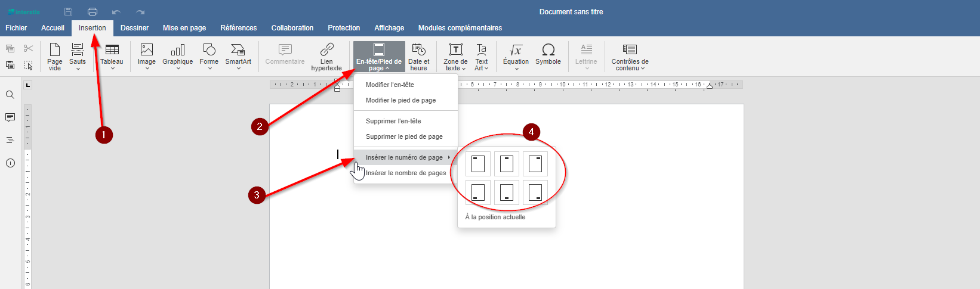The width and height of the screenshot is (980, 289).
Task: Click the Lettrine drop cap button
Action: click(x=586, y=57)
